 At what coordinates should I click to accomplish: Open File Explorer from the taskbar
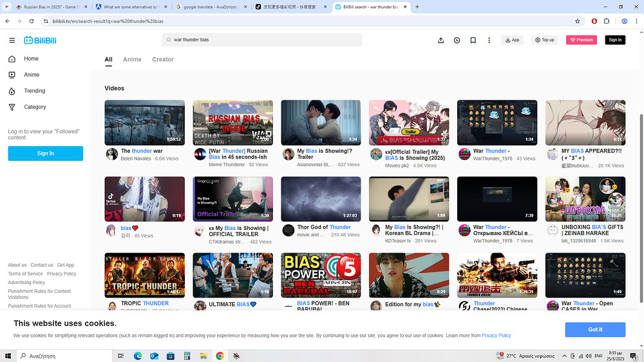click(204, 356)
